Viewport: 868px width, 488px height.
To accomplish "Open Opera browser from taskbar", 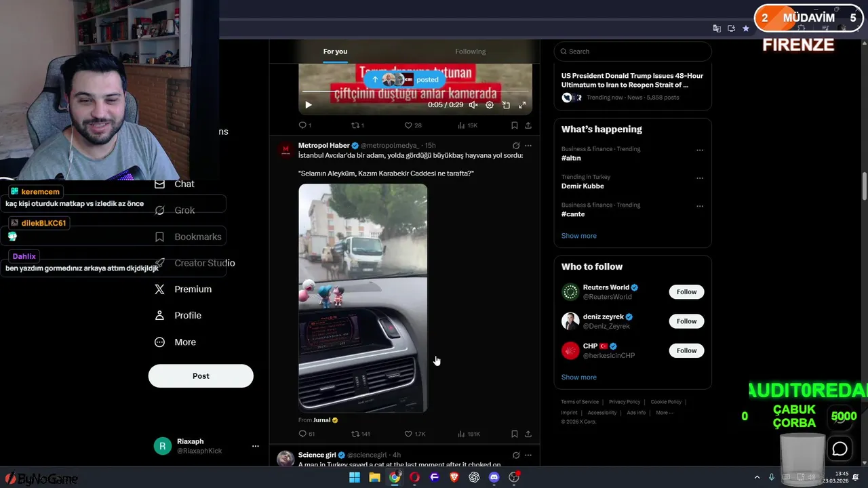I will tap(414, 477).
